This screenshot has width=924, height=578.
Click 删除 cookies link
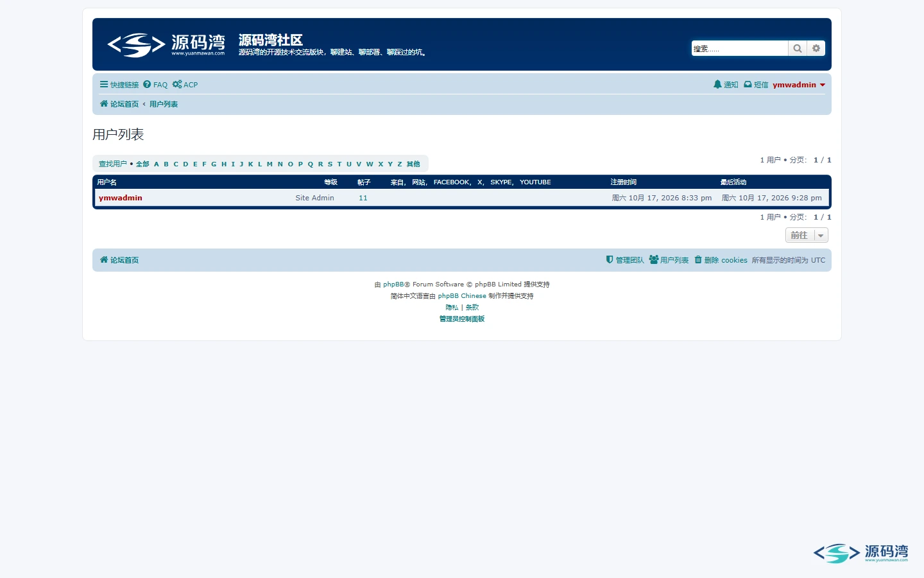point(721,260)
